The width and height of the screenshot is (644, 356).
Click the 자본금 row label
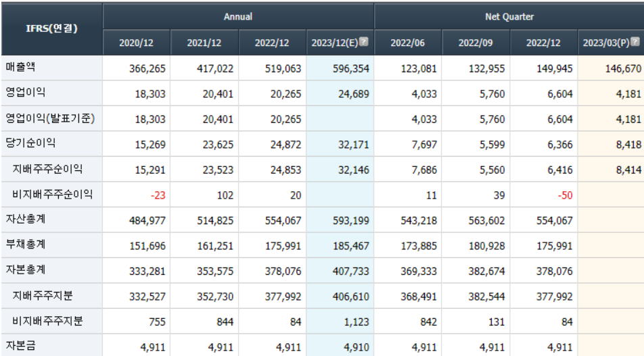point(20,346)
